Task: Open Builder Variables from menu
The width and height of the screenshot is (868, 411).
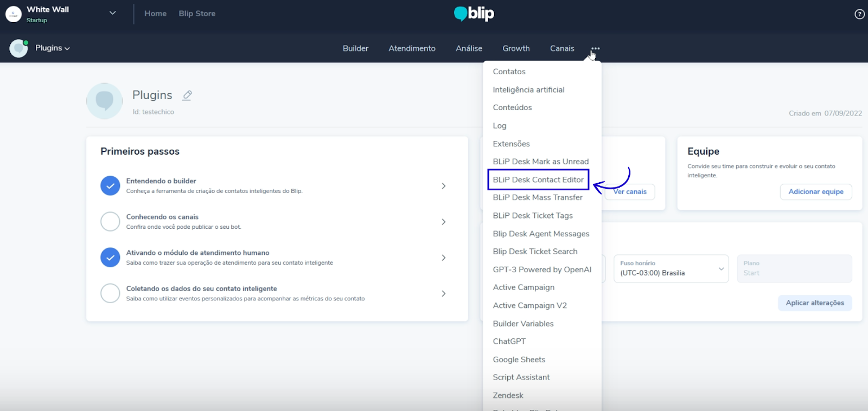Action: (523, 324)
